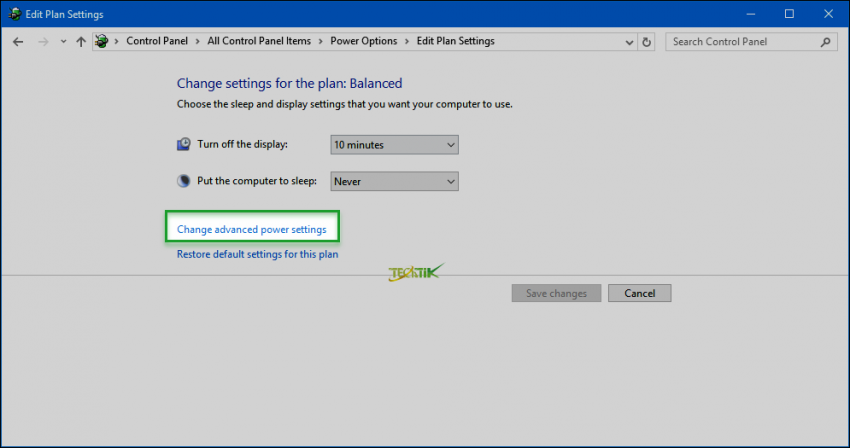The image size is (850, 448).
Task: Click the Edit Plan Settings title bar icon
Action: pos(13,14)
